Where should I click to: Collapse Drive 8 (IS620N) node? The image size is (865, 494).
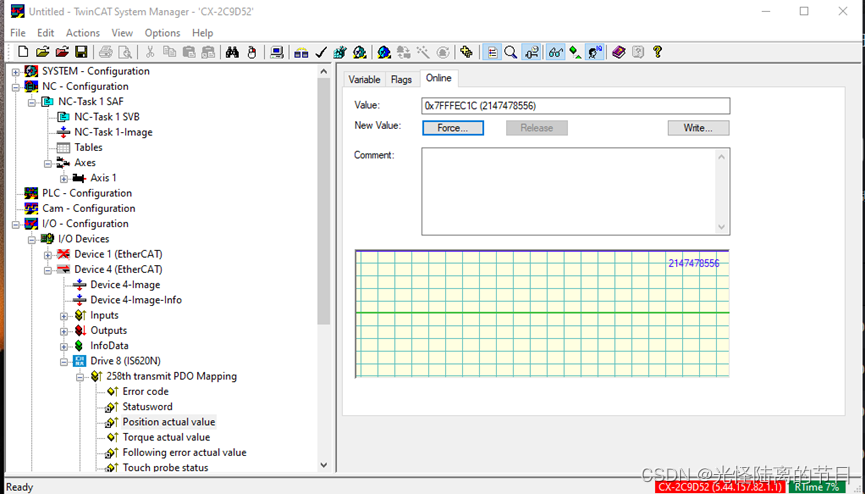(64, 362)
